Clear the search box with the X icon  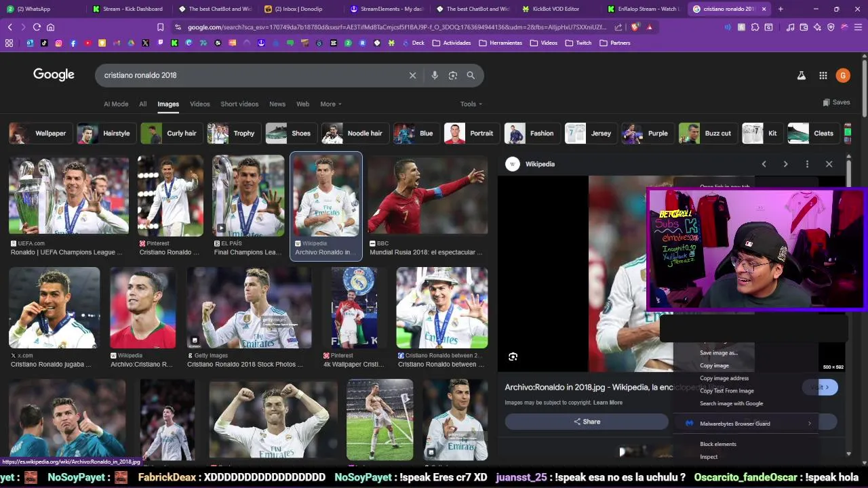[412, 75]
